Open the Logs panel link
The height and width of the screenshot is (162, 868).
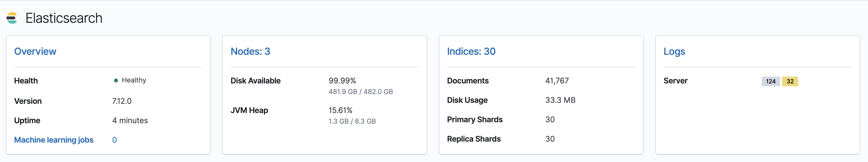[x=674, y=51]
